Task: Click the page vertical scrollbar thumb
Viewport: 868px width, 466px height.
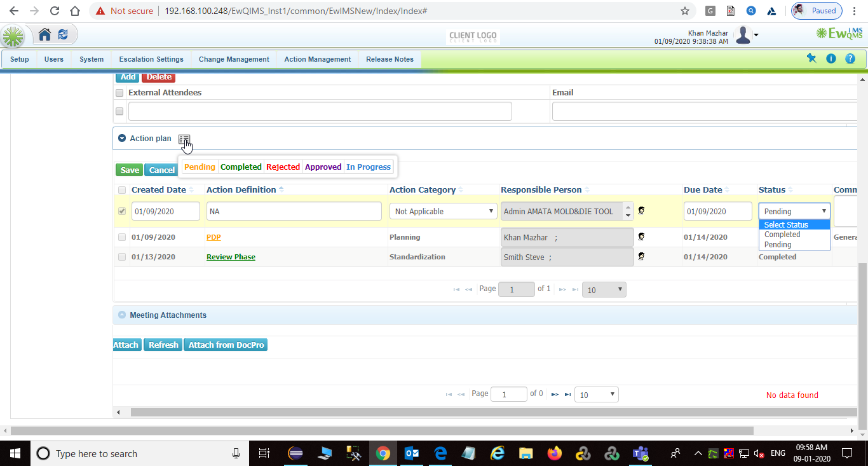Action: [862, 346]
